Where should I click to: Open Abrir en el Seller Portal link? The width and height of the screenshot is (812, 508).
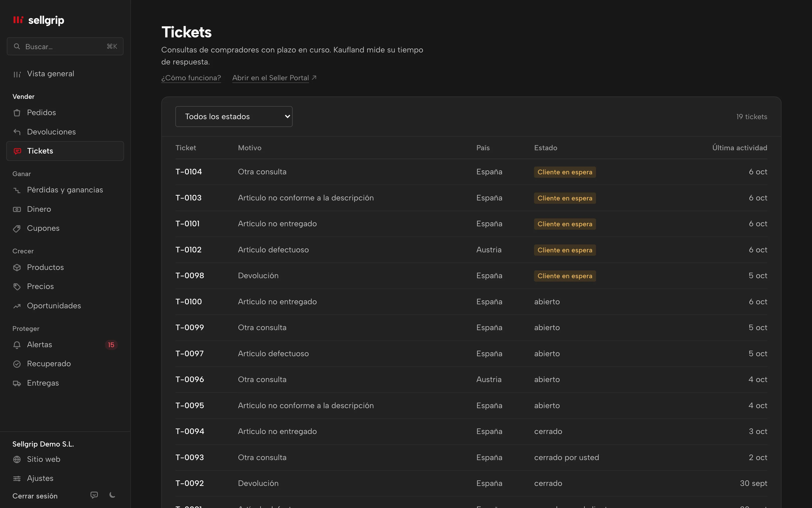tap(274, 78)
